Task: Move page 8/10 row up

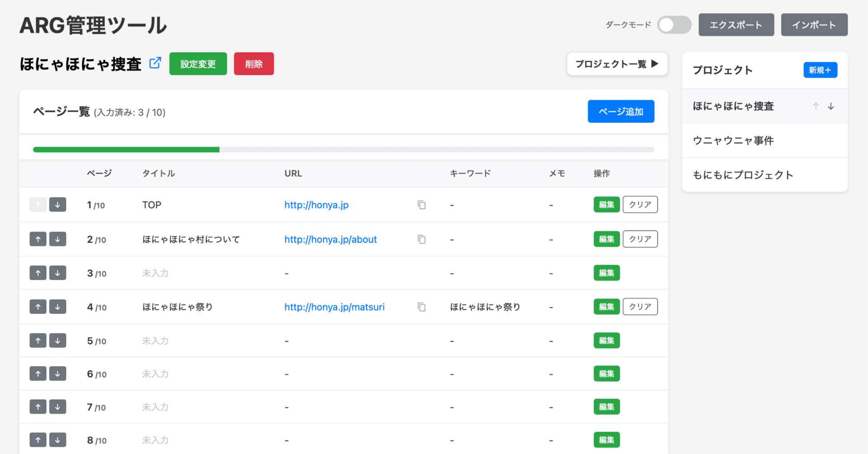Action: coord(38,440)
